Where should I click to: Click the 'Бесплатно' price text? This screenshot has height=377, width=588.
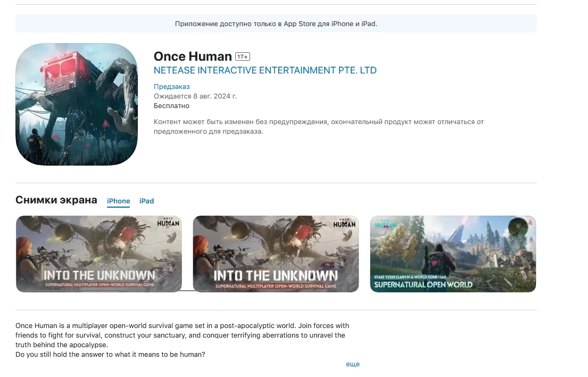coord(171,106)
